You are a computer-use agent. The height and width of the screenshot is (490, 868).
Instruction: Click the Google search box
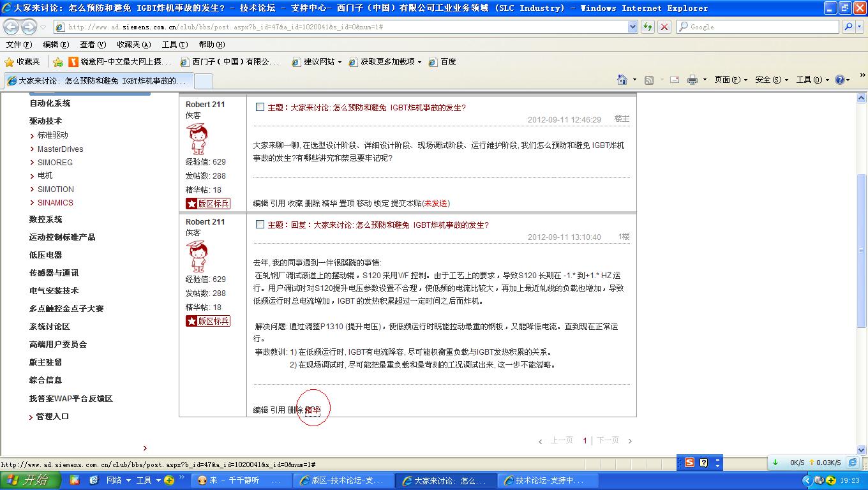click(x=758, y=27)
